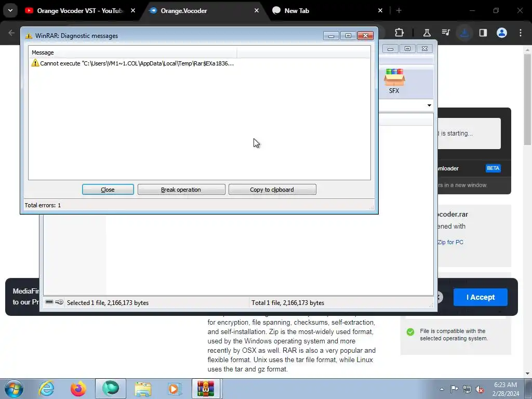Image resolution: width=532 pixels, height=399 pixels.
Task: Copy diagnostic messages to clipboard
Action: point(272,189)
